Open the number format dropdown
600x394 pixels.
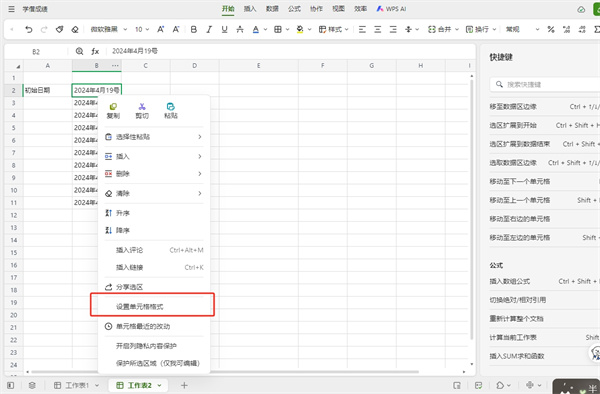[x=522, y=29]
